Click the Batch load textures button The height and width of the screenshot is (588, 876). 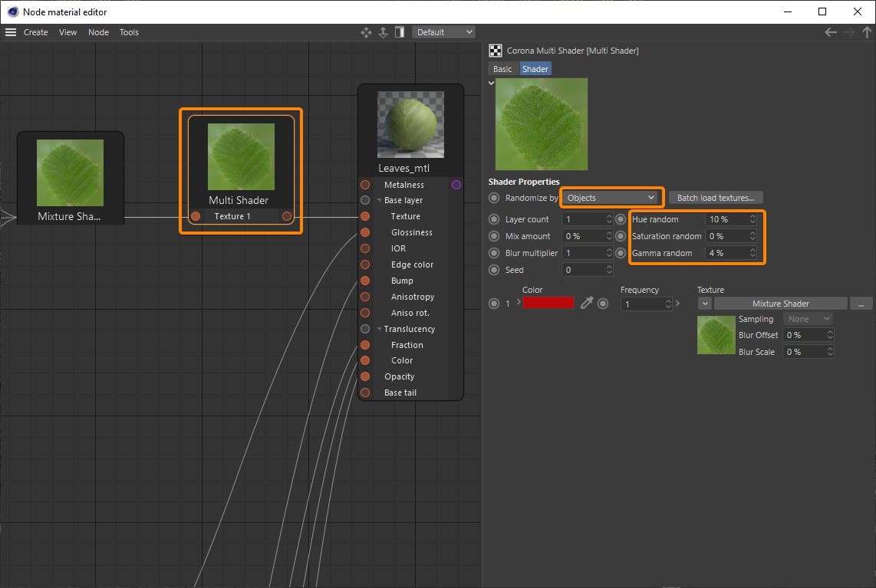click(716, 198)
